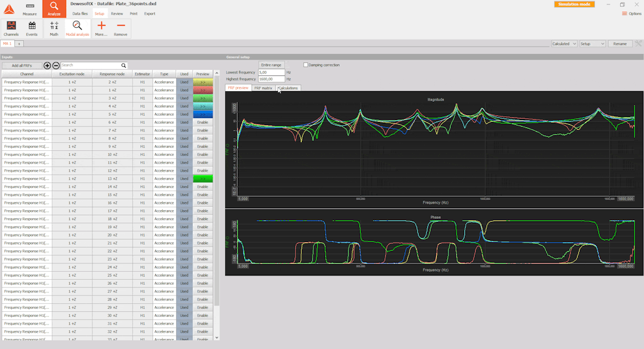Click the Rename button
The height and width of the screenshot is (349, 644).
[x=619, y=43]
